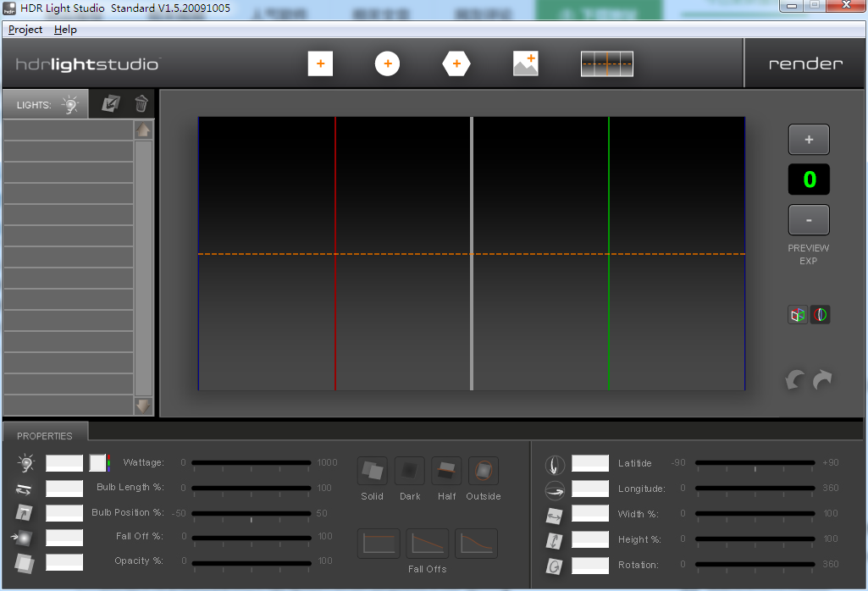Click the Bulb Length % slider
This screenshot has width=868, height=591.
pyautogui.click(x=252, y=488)
